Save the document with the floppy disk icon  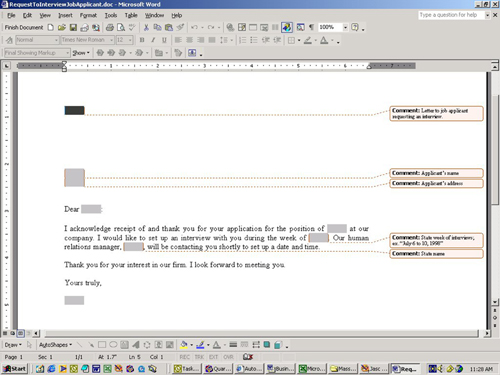tap(73, 27)
